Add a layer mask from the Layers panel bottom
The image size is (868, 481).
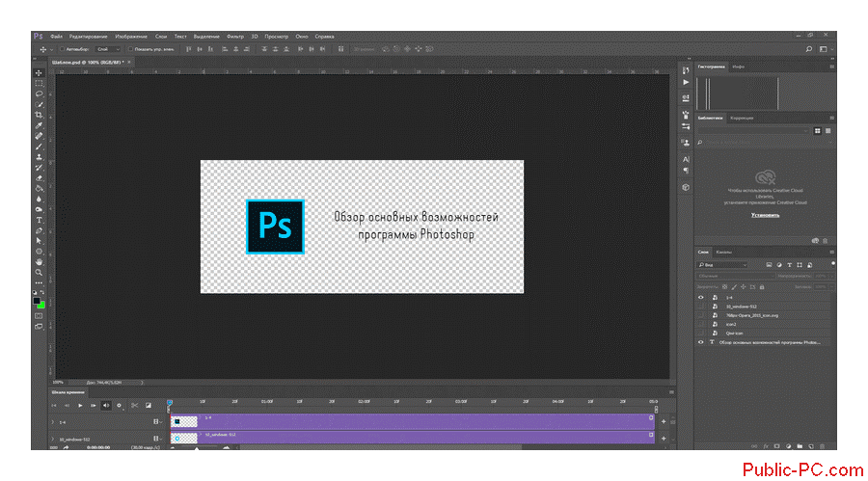[x=776, y=446]
